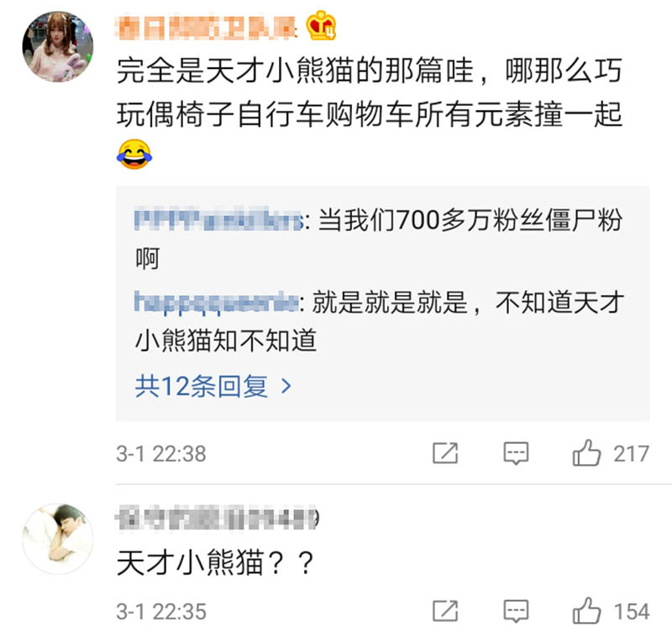Open the blurred orange username of first commenter
The height and width of the screenshot is (638, 672).
pyautogui.click(x=207, y=28)
